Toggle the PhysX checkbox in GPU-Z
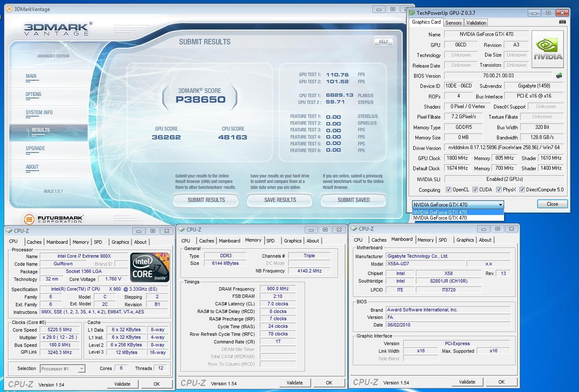The height and width of the screenshot is (392, 579). (x=499, y=190)
